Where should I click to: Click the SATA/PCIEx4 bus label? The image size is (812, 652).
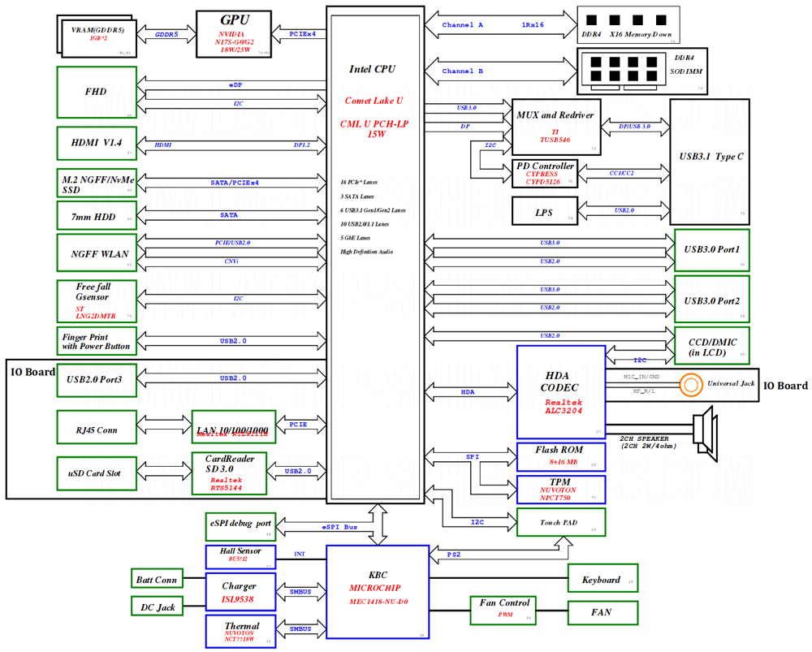coord(235,183)
